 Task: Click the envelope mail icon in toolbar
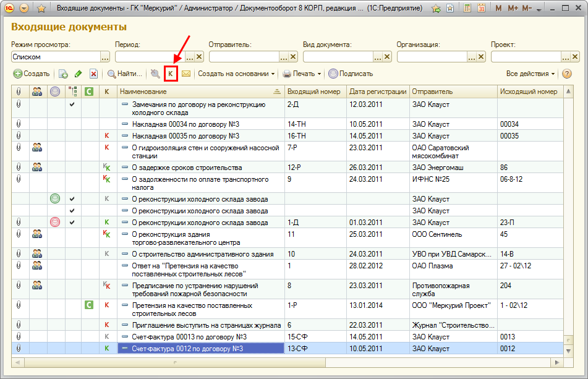coord(185,74)
